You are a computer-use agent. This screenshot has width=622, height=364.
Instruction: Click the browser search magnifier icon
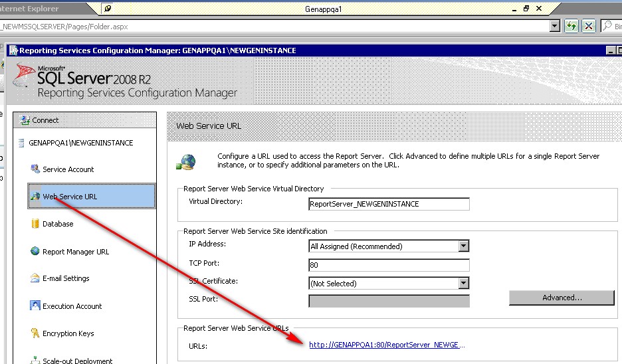pyautogui.click(x=607, y=26)
